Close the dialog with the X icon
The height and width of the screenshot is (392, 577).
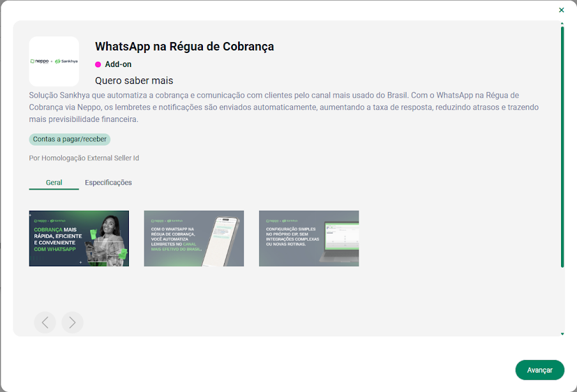coord(561,10)
